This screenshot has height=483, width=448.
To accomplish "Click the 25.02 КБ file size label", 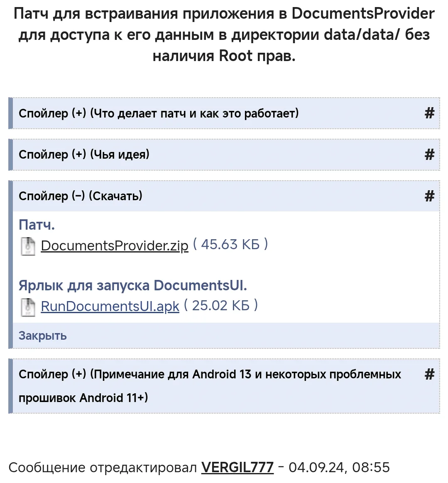I will (x=221, y=305).
